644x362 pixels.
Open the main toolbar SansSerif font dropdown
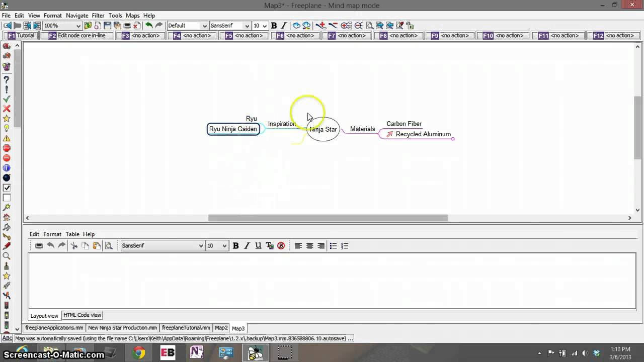click(x=247, y=26)
